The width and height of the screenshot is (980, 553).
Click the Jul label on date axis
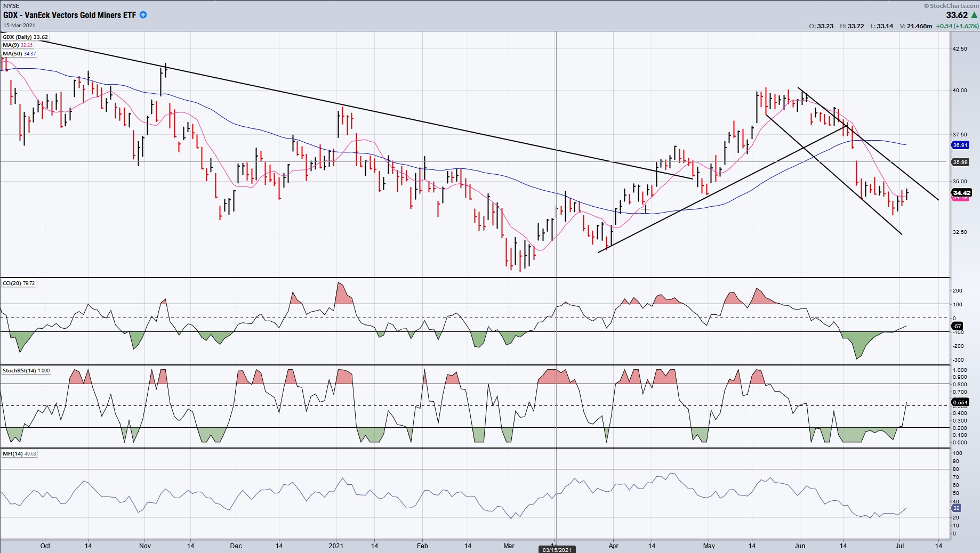click(x=899, y=546)
